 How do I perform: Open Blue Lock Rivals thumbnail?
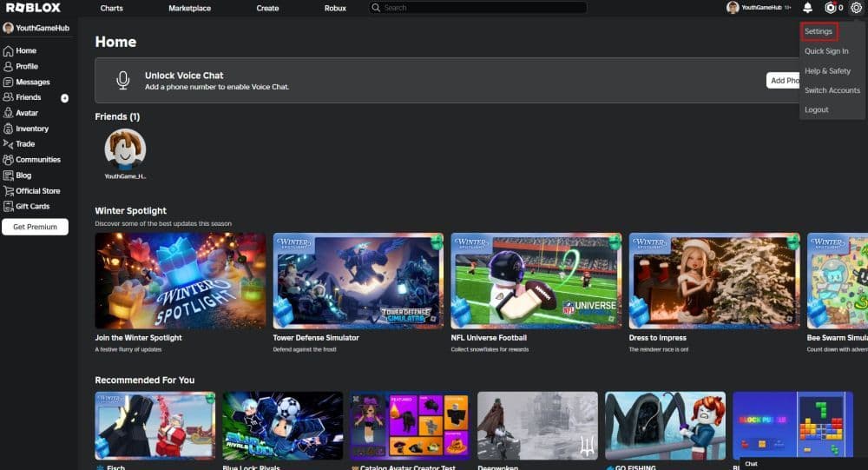tap(283, 426)
